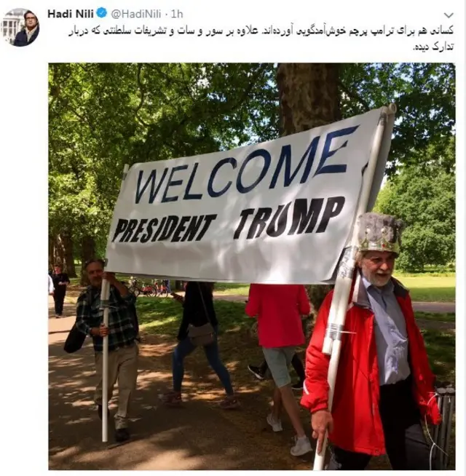Click the second line of tweet text
Image resolution: width=466 pixels, height=476 pixels.
(x=433, y=47)
